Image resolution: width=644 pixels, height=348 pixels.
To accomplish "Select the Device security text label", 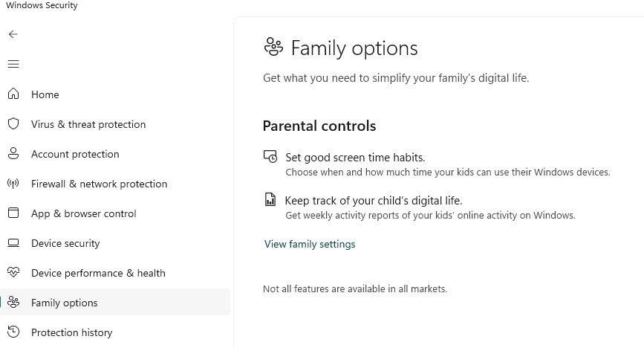I will click(x=65, y=243).
